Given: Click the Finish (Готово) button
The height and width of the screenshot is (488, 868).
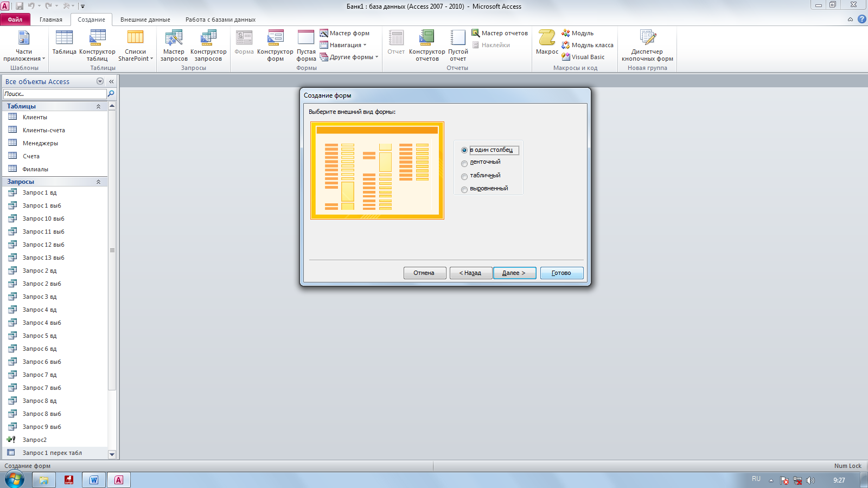Looking at the screenshot, I should [x=562, y=273].
